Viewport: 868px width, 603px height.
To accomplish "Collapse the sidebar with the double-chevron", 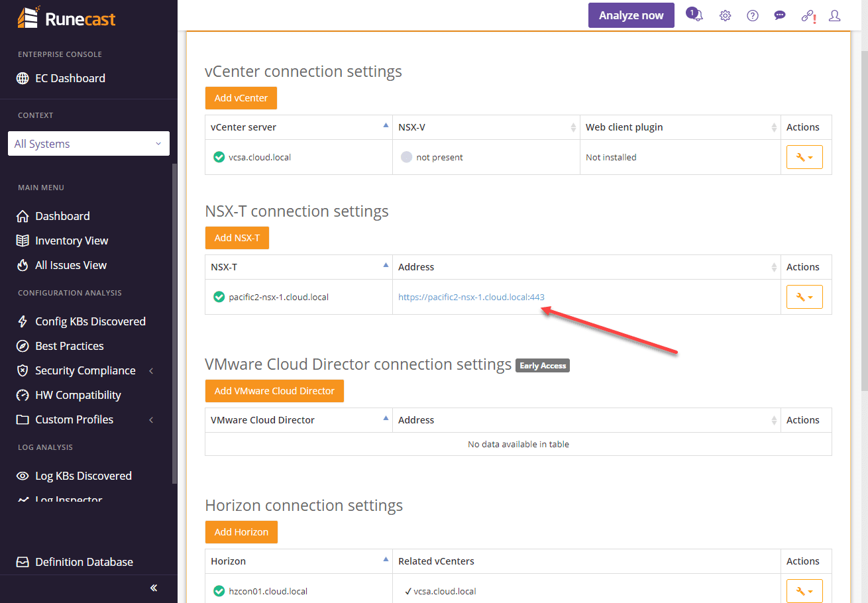I will [153, 587].
